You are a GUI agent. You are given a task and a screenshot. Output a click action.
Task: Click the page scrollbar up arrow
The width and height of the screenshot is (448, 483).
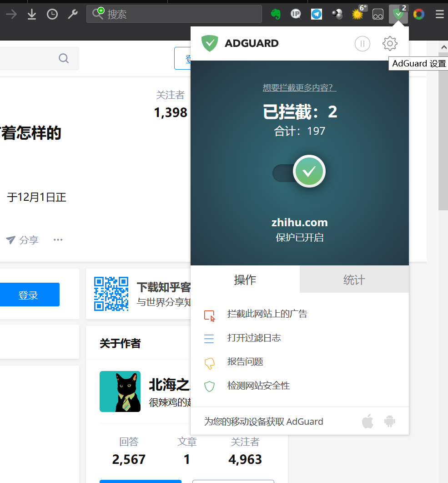coord(443,47)
